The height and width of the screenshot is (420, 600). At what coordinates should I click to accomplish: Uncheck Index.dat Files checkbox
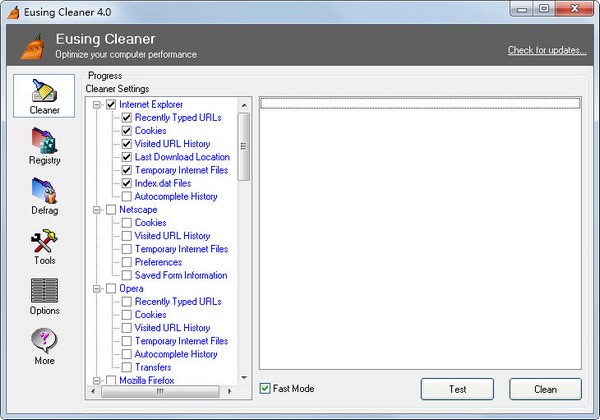pyautogui.click(x=127, y=183)
